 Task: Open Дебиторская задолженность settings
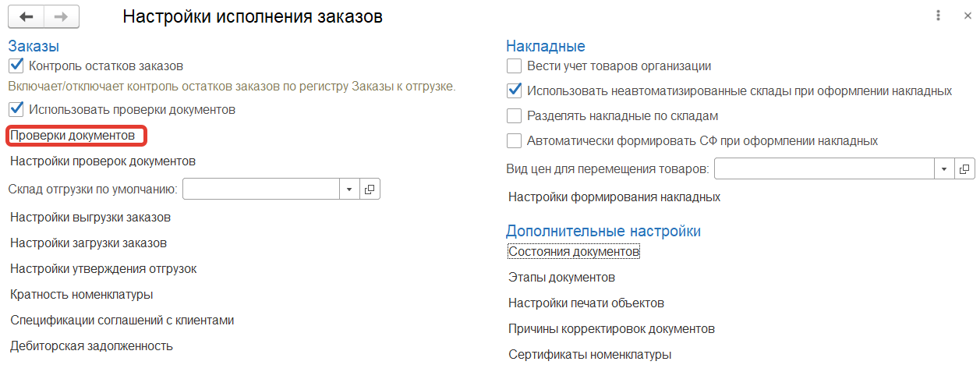pos(91,345)
